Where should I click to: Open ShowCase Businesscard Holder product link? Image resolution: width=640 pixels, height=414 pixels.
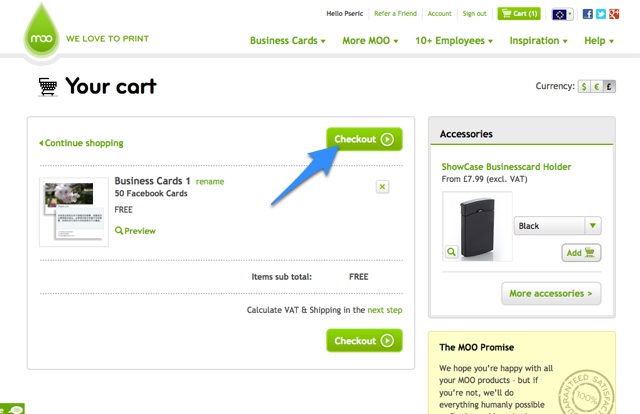(506, 167)
